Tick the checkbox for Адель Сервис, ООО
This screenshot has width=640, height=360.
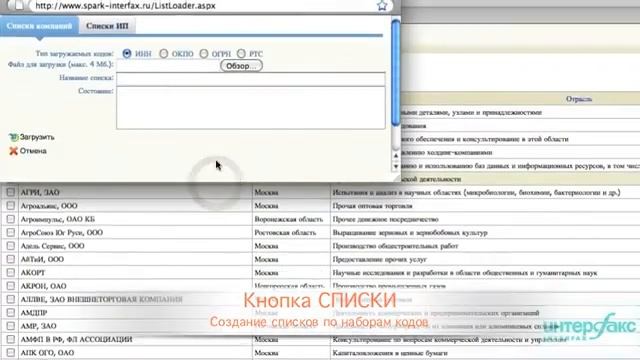pos(11,246)
